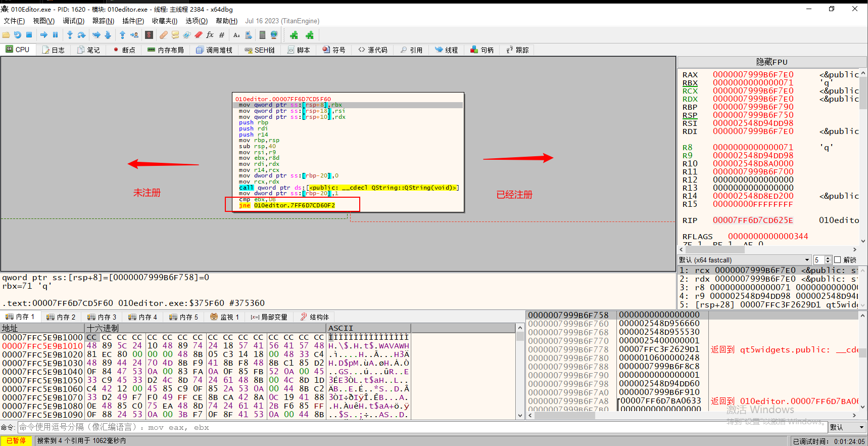The width and height of the screenshot is (868, 446).
Task: Switch to the 日志 tab
Action: click(54, 50)
